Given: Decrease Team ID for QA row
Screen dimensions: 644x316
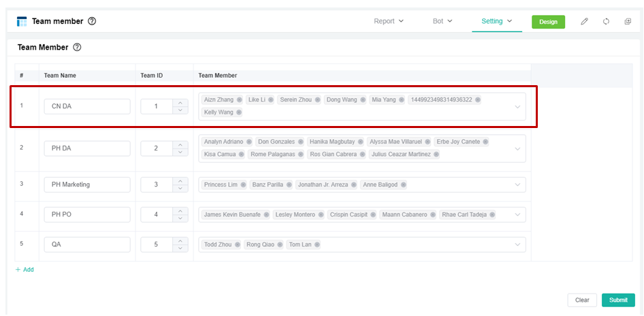Looking at the screenshot, I should [x=180, y=249].
